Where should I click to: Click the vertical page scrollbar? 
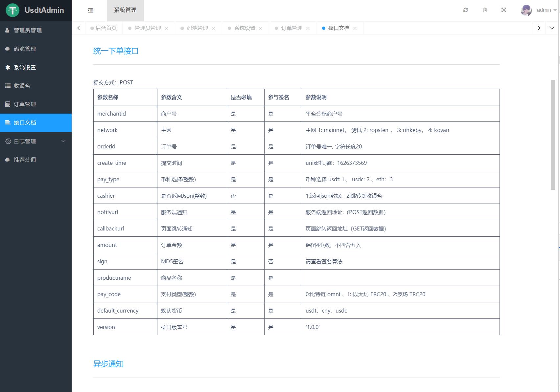tap(553, 135)
